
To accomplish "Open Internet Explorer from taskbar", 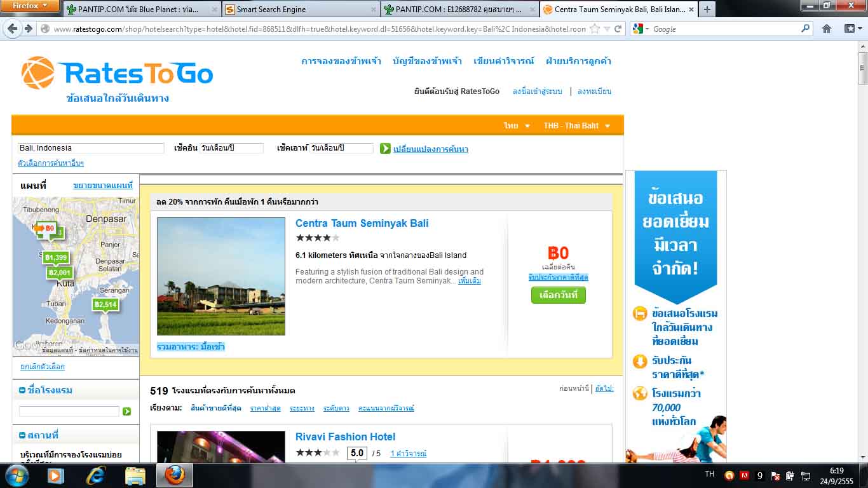I will (96, 475).
